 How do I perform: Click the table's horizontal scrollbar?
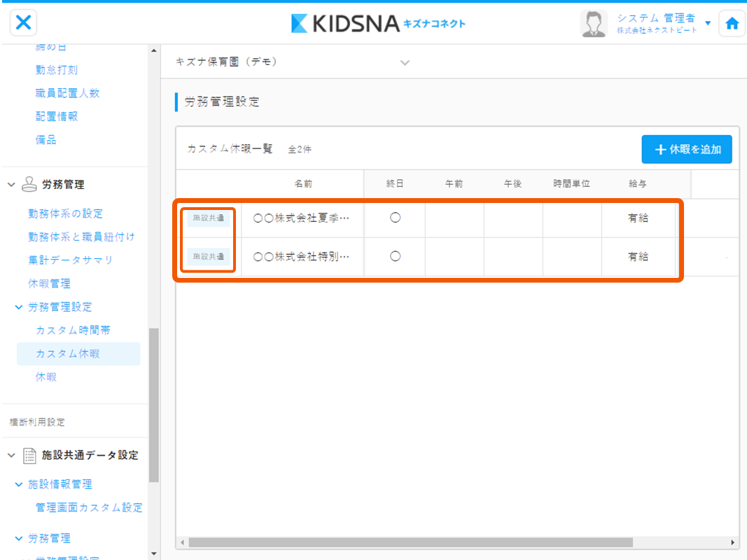coord(410,542)
